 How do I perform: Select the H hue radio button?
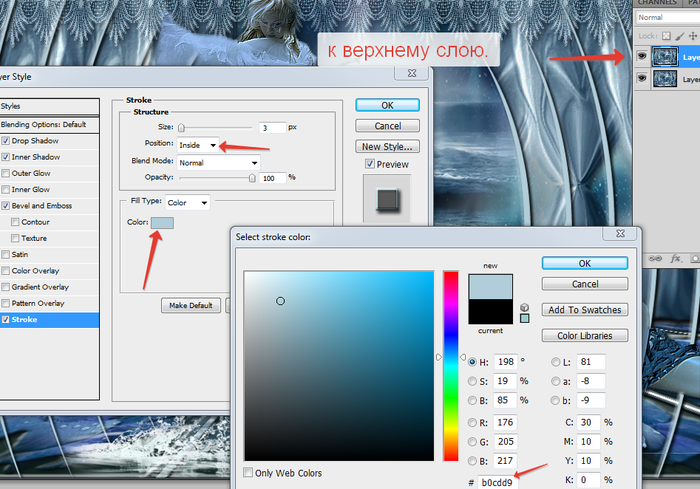tap(472, 362)
